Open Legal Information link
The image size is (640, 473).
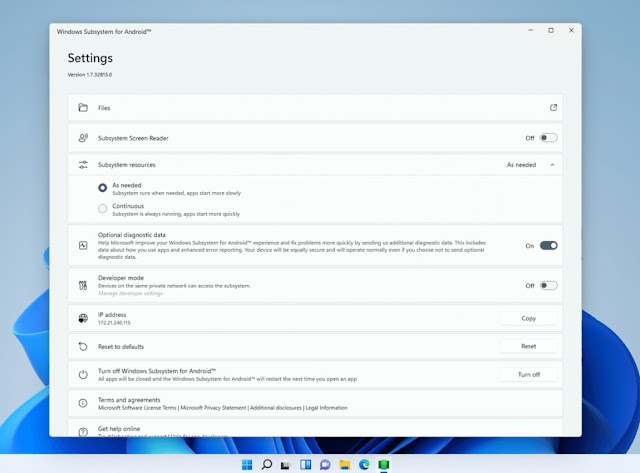(x=327, y=408)
